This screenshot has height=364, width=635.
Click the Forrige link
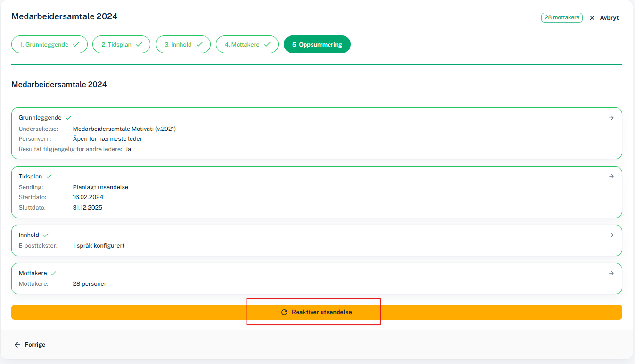[35, 345]
